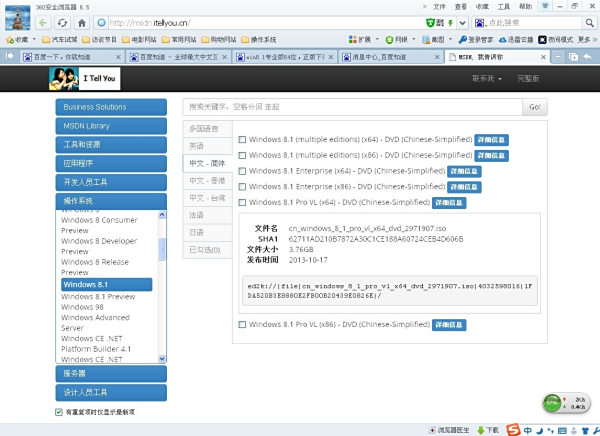Open the 联系我 dropdown in the site header
This screenshot has width=600, height=436.
tap(487, 78)
